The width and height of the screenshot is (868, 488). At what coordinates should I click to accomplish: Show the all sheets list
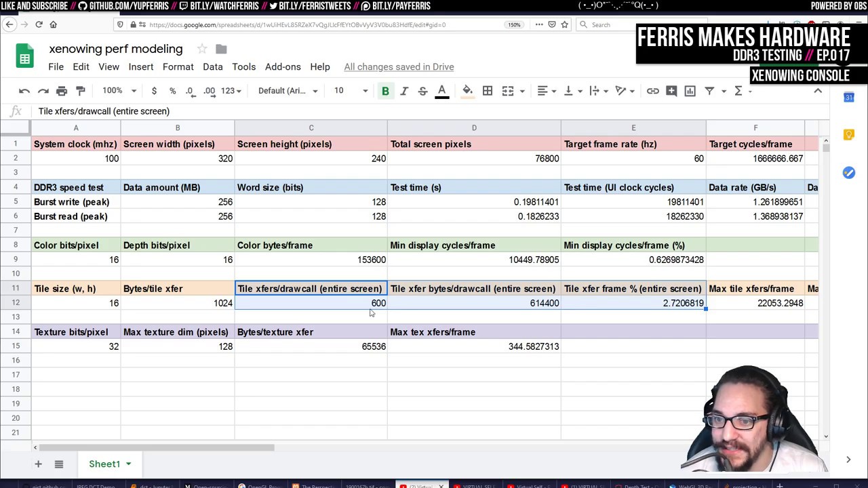(x=59, y=464)
